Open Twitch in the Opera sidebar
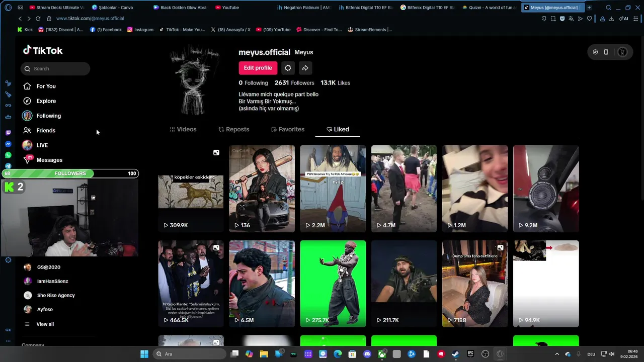This screenshot has width=644, height=362. coord(8,133)
